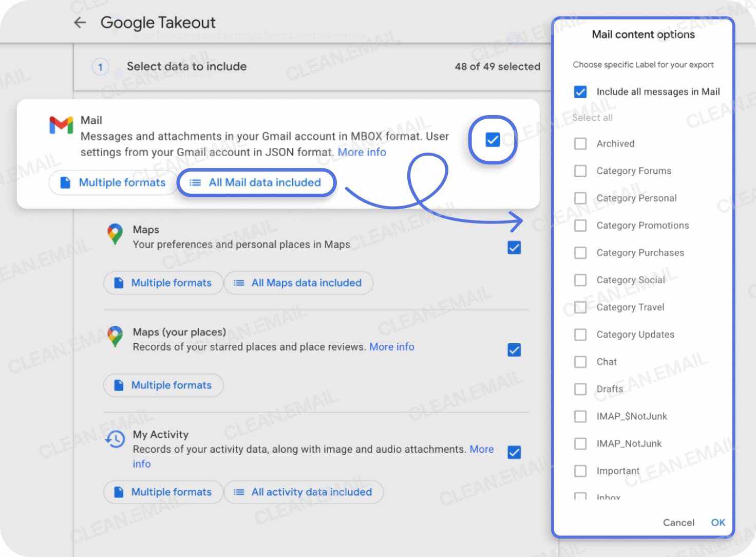The height and width of the screenshot is (557, 756).
Task: Check the Category Promotions checkbox
Action: click(x=580, y=226)
